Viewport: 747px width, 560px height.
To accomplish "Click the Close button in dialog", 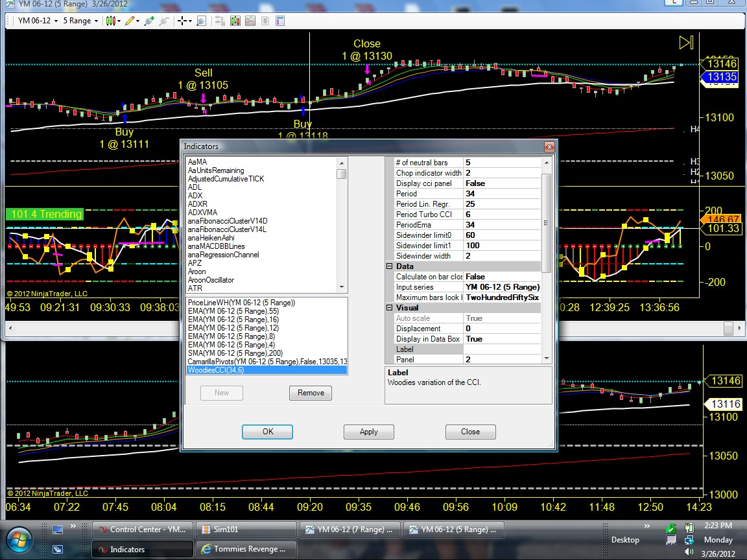I will pyautogui.click(x=470, y=432).
